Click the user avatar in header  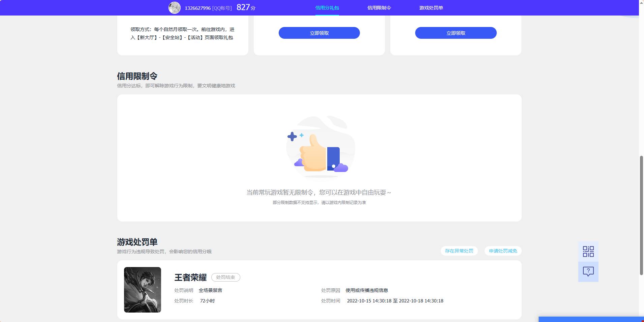pos(175,8)
